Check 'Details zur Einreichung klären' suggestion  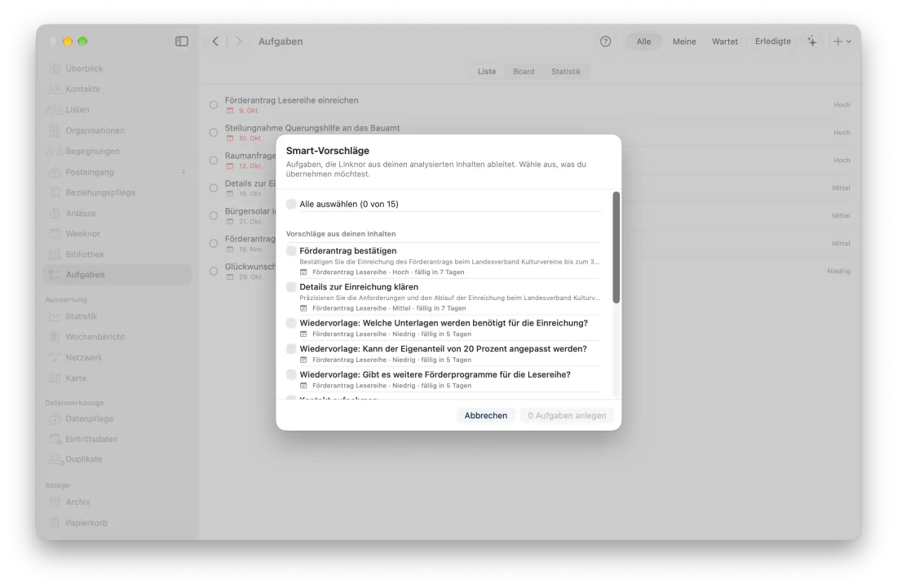(x=291, y=287)
